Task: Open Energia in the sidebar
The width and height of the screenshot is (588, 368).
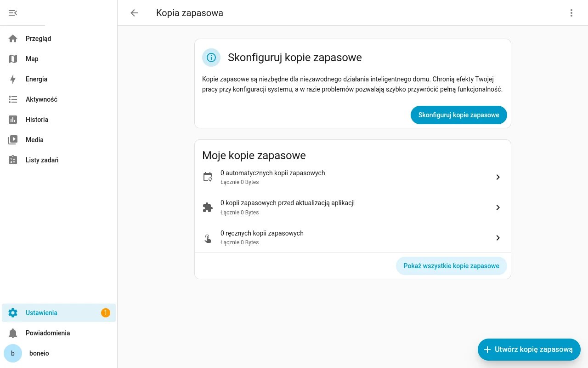Action: point(59,79)
